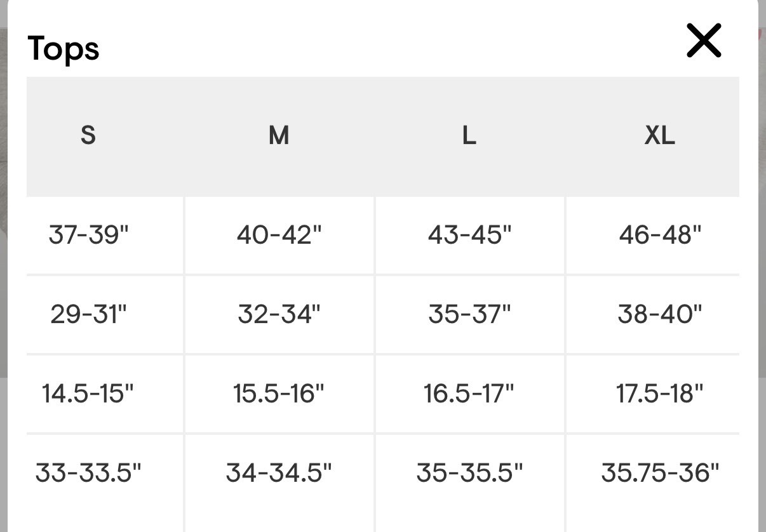Image resolution: width=766 pixels, height=532 pixels.
Task: Click the 37-39" measurement cell
Action: [89, 236]
